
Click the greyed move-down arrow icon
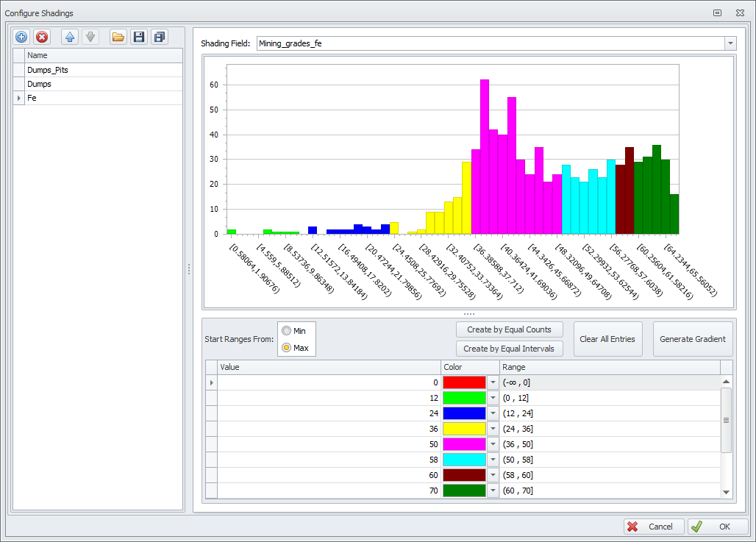click(90, 37)
